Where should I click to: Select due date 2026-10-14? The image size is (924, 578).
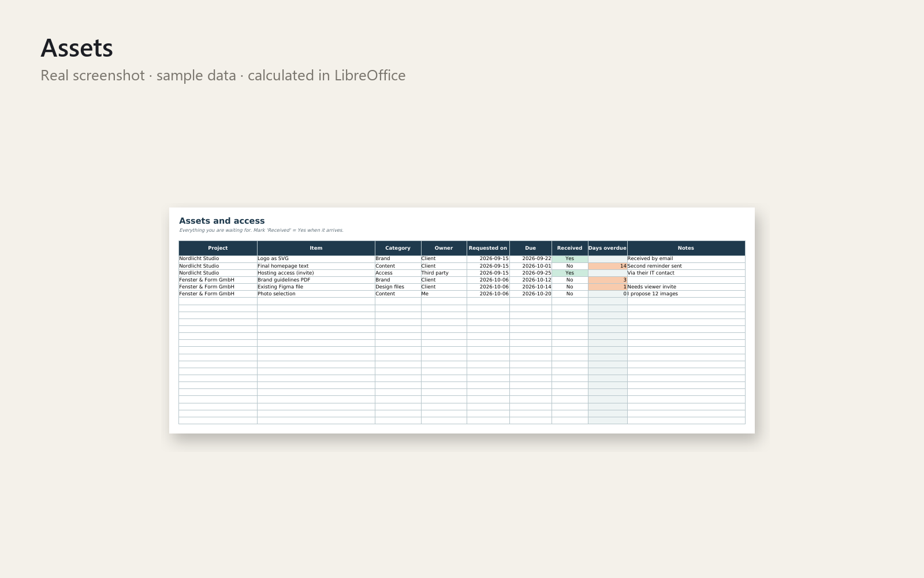click(x=531, y=287)
